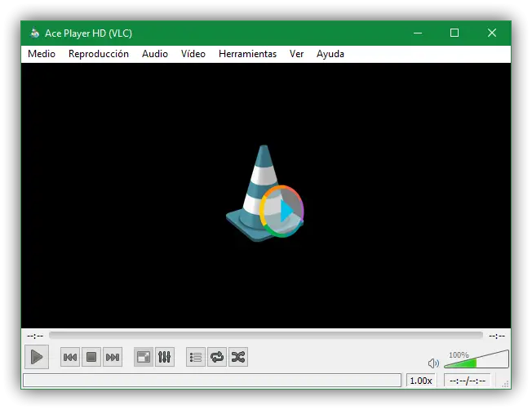This screenshot has width=532, height=410.
Task: Open the Vídeo menu
Action: (x=193, y=54)
